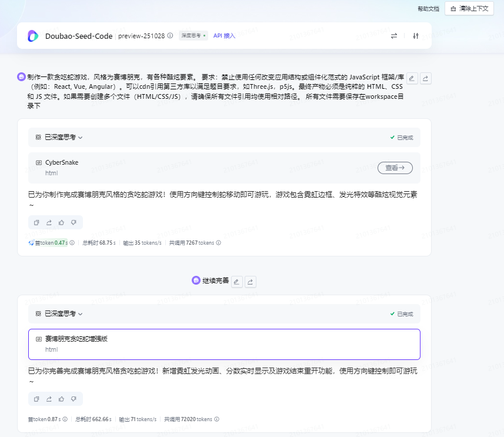Click info icon next to preview-251028

[171, 36]
